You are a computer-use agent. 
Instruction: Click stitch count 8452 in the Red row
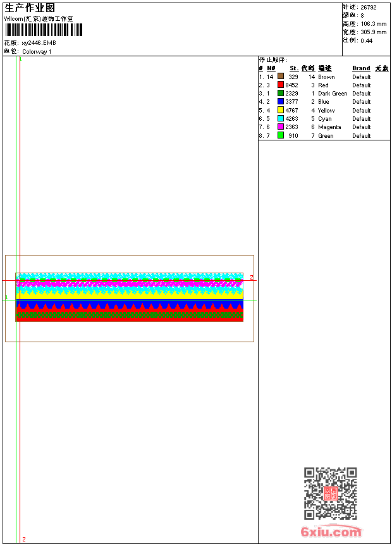click(x=291, y=85)
